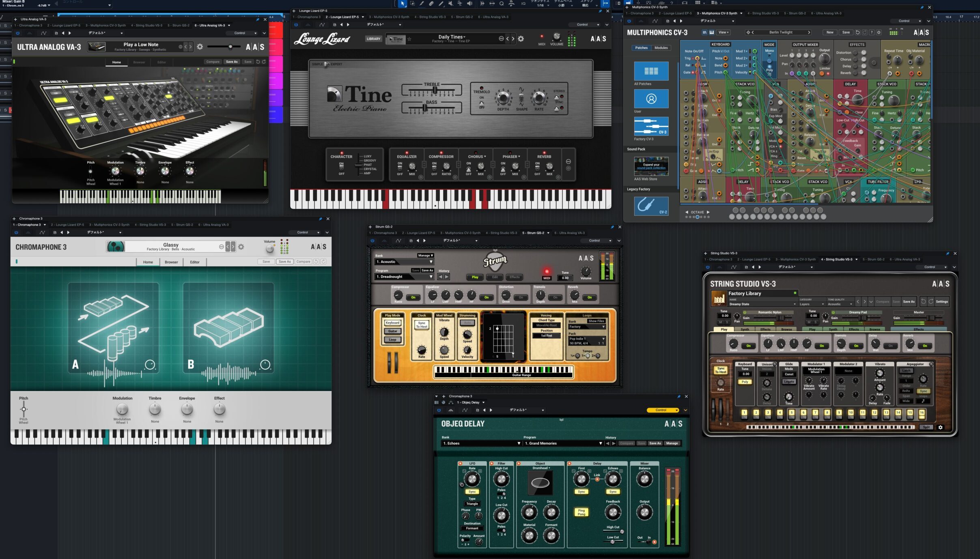Open the Strum Bank Acoustic dropdown
The width and height of the screenshot is (980, 559).
point(404,262)
